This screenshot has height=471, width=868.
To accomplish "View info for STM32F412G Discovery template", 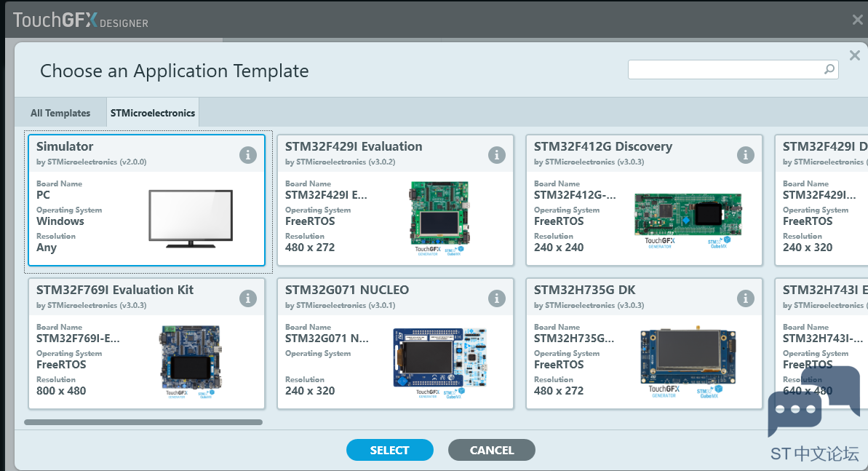I will [x=746, y=155].
